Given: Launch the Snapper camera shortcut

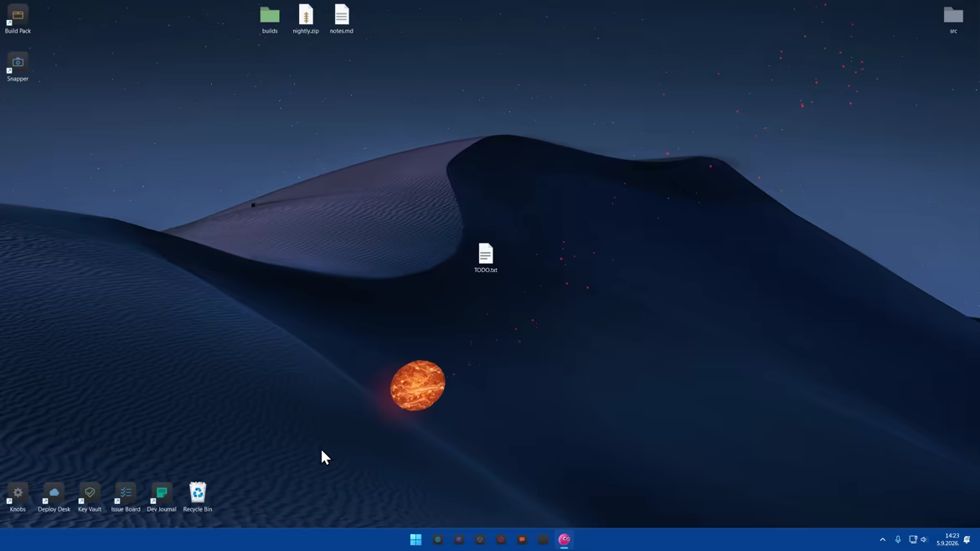Looking at the screenshot, I should click(x=18, y=67).
